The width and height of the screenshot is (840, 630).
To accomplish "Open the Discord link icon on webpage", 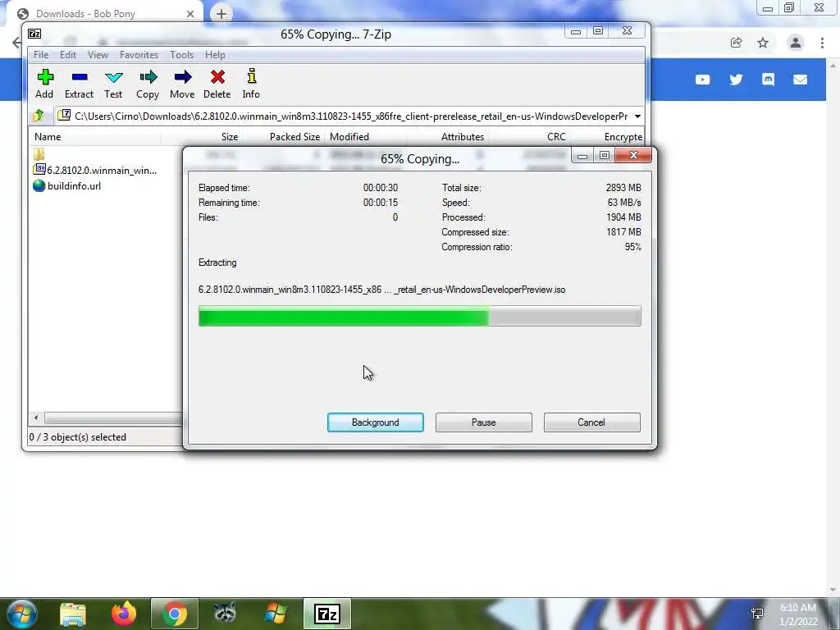I will click(768, 80).
